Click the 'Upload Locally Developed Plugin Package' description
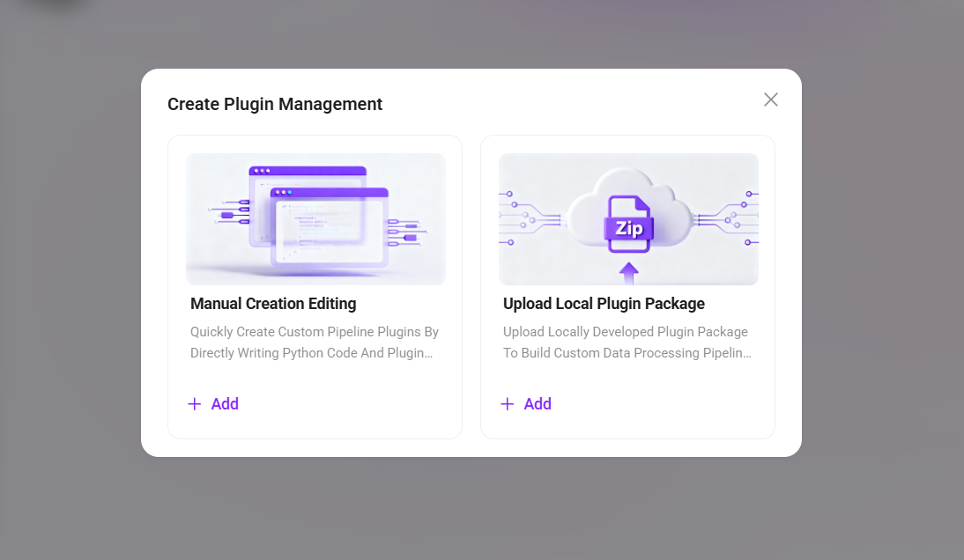 point(627,343)
